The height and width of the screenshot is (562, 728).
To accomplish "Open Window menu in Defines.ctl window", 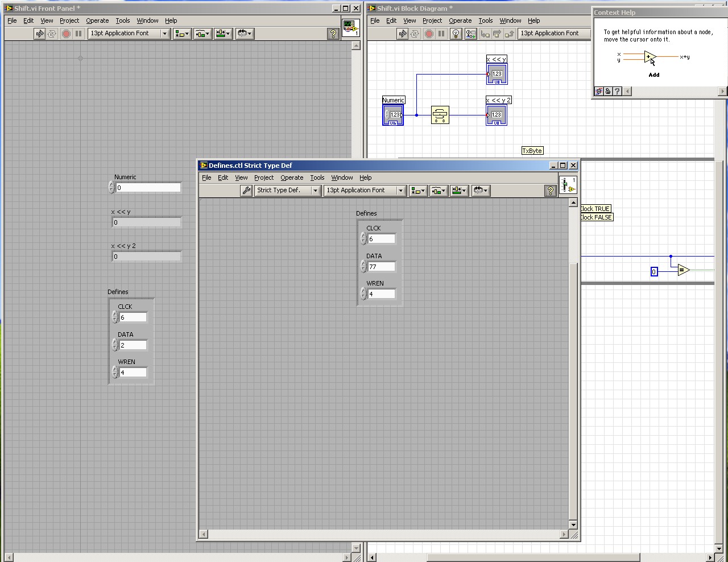I will 342,177.
